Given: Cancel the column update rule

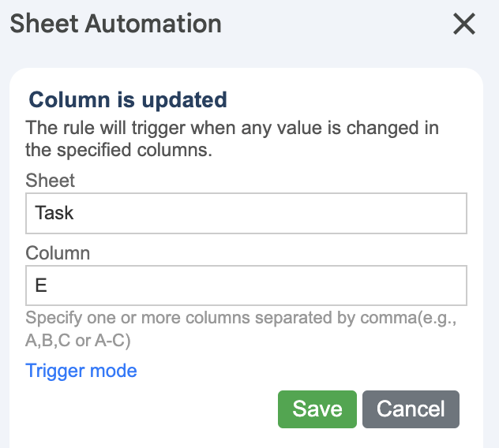Looking at the screenshot, I should click(411, 409).
